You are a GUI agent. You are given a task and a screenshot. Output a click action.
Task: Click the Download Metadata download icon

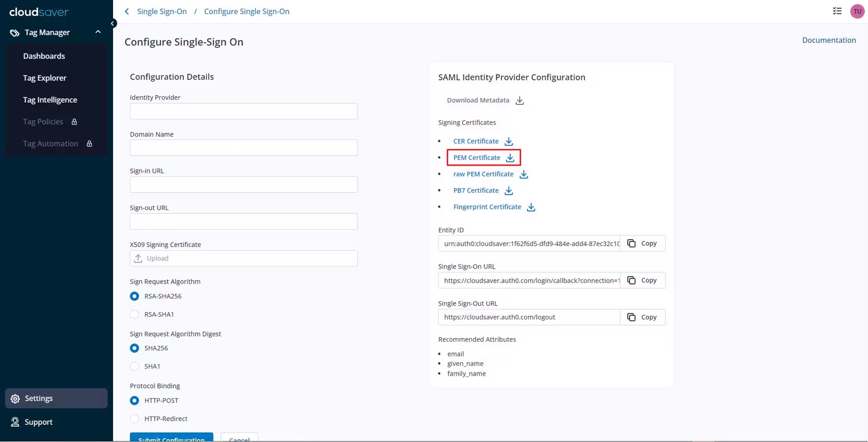point(519,100)
